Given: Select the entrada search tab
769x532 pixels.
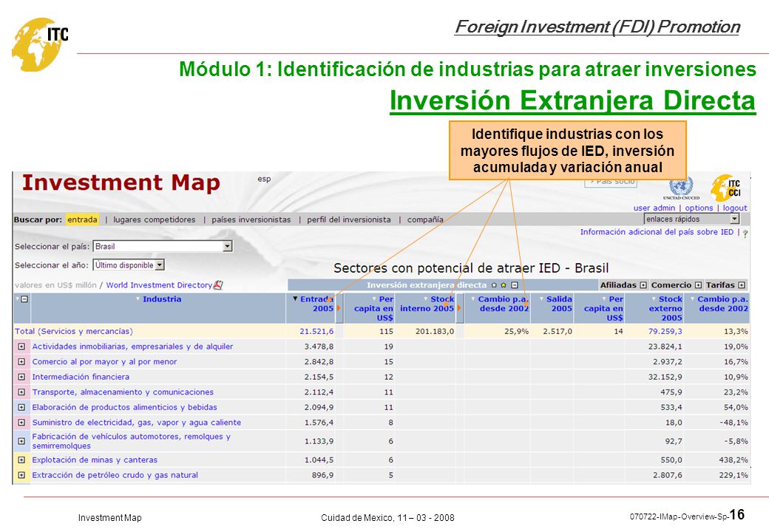Looking at the screenshot, I should tap(82, 219).
